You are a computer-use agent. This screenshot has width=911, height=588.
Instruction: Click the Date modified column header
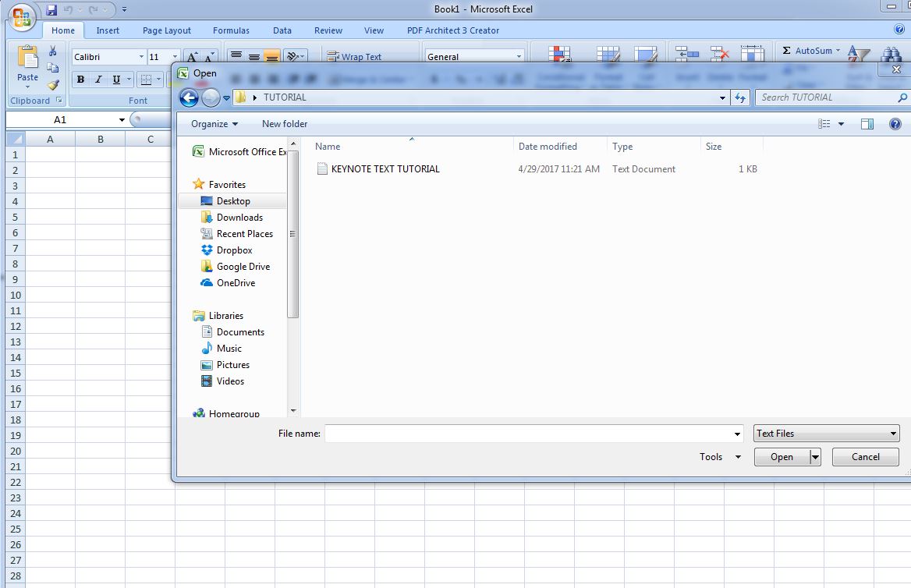tap(548, 147)
